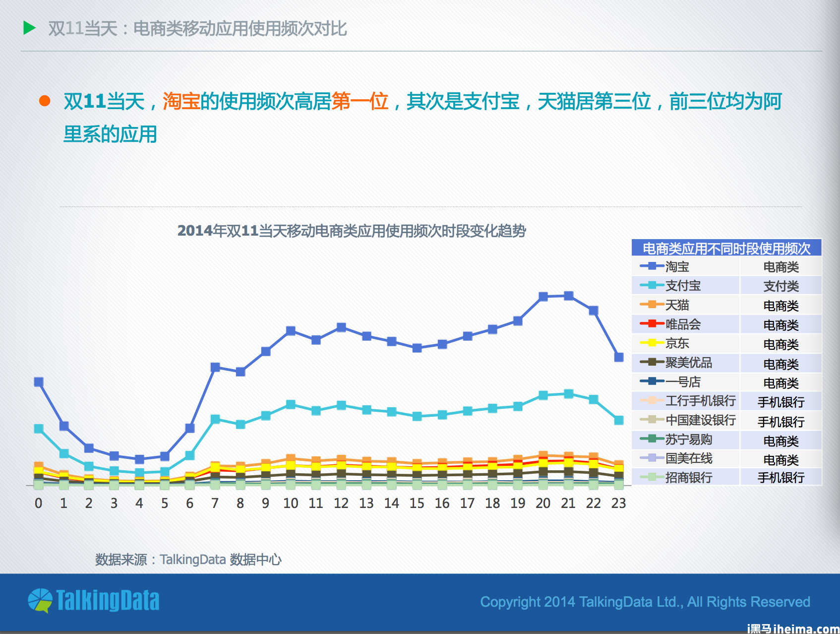Click the 支付类 category cell
This screenshot has height=634, width=840.
pyautogui.click(x=781, y=286)
